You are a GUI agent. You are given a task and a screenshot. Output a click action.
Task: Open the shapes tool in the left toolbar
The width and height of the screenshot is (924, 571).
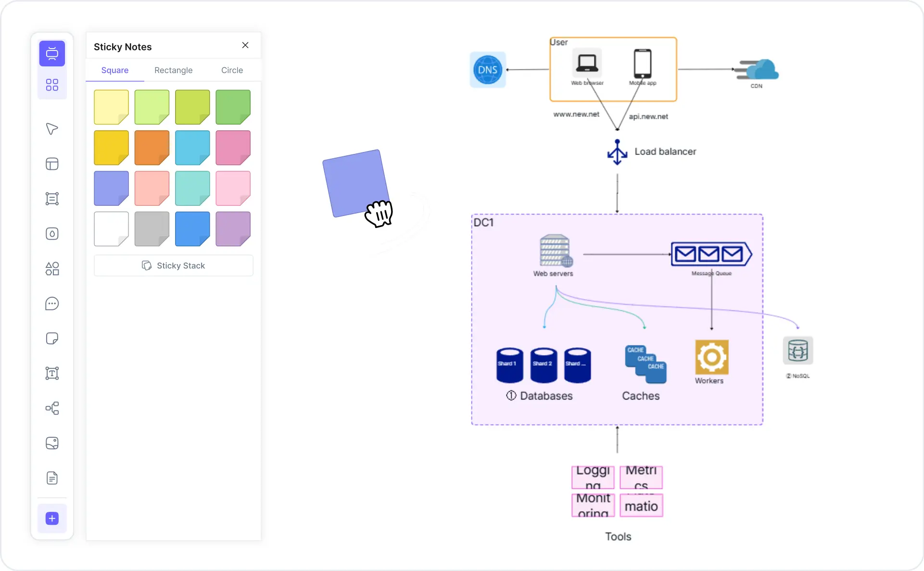click(51, 268)
